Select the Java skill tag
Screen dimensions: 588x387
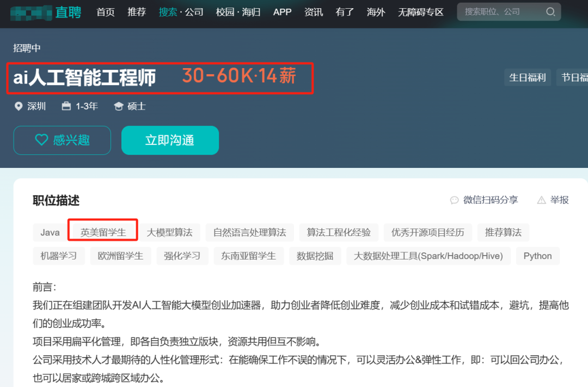click(49, 232)
